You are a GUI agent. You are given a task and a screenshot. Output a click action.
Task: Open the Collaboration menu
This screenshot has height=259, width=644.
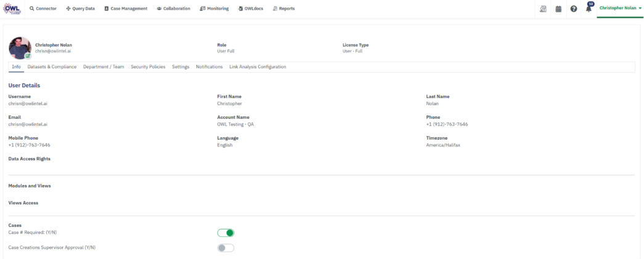point(174,9)
